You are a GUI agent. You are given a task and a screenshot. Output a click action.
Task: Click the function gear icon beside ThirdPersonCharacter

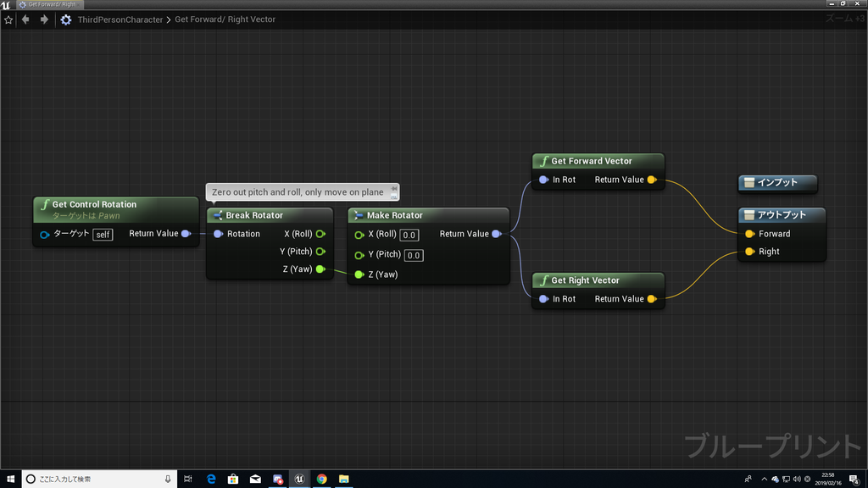tap(66, 20)
